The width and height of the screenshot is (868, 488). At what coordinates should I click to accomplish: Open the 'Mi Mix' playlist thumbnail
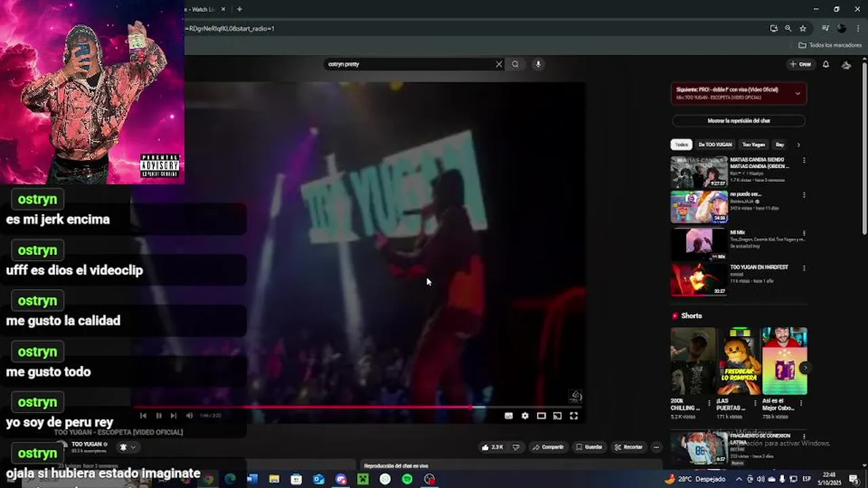pyautogui.click(x=699, y=244)
